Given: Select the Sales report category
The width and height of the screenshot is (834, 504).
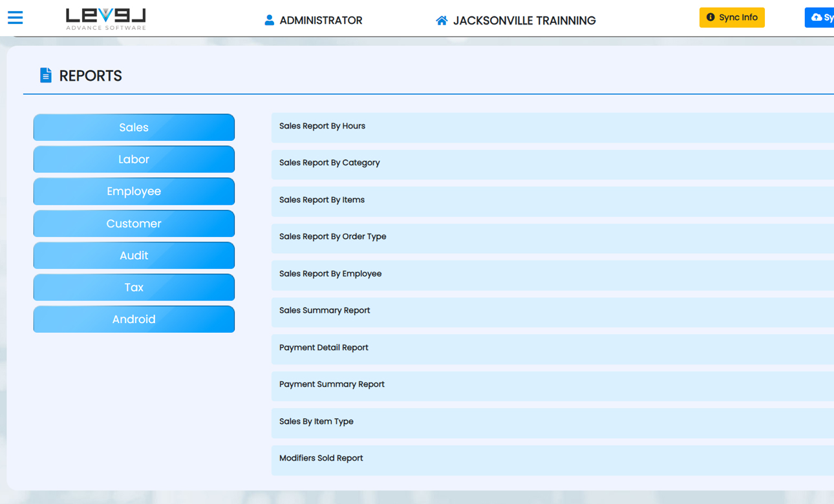Looking at the screenshot, I should [134, 127].
